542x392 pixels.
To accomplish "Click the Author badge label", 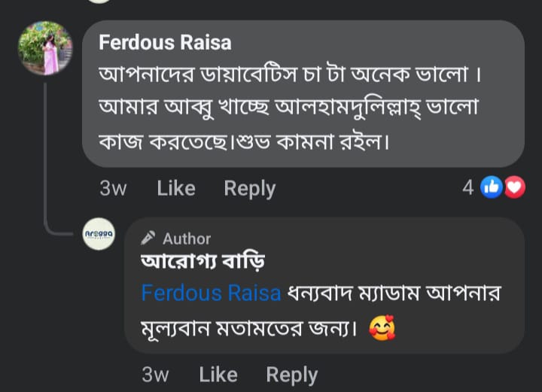I will (187, 239).
